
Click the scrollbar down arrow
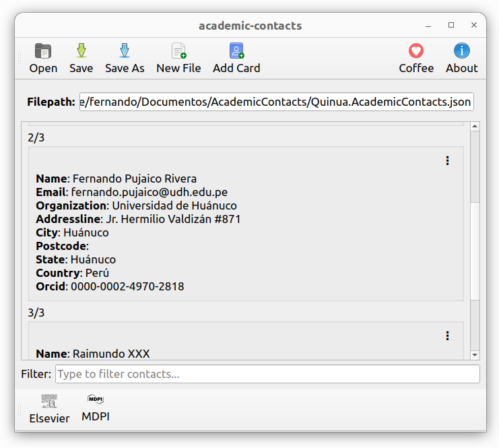point(475,355)
